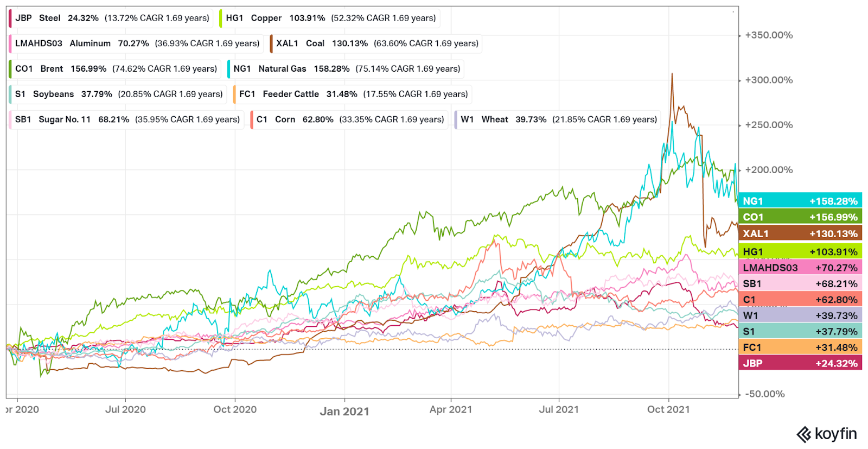Click the Jul 2021 date label
868x449 pixels.
coord(559,409)
